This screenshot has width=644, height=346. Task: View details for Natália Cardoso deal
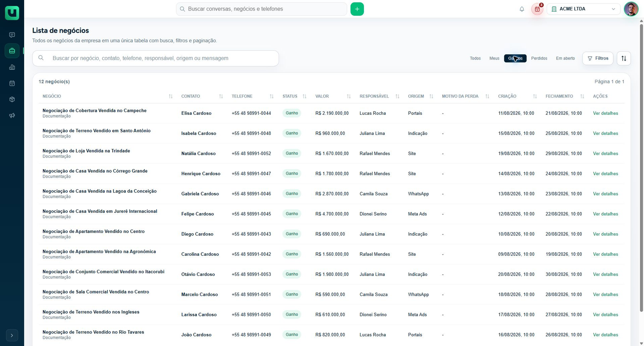(605, 153)
